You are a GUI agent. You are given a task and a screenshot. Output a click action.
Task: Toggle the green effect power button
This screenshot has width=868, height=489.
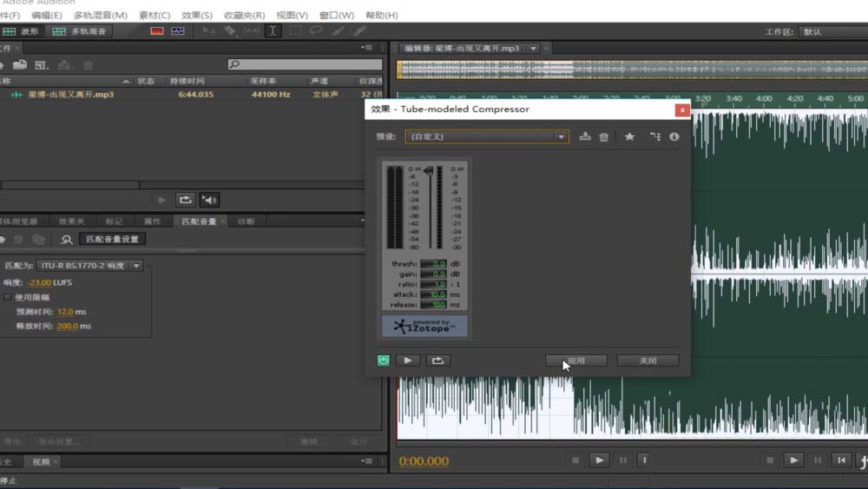click(x=383, y=360)
